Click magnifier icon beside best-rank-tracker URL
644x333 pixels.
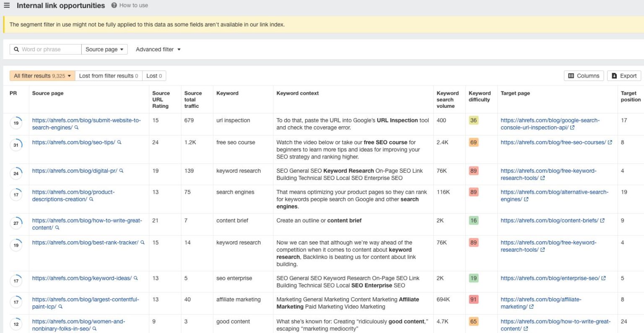click(x=143, y=243)
